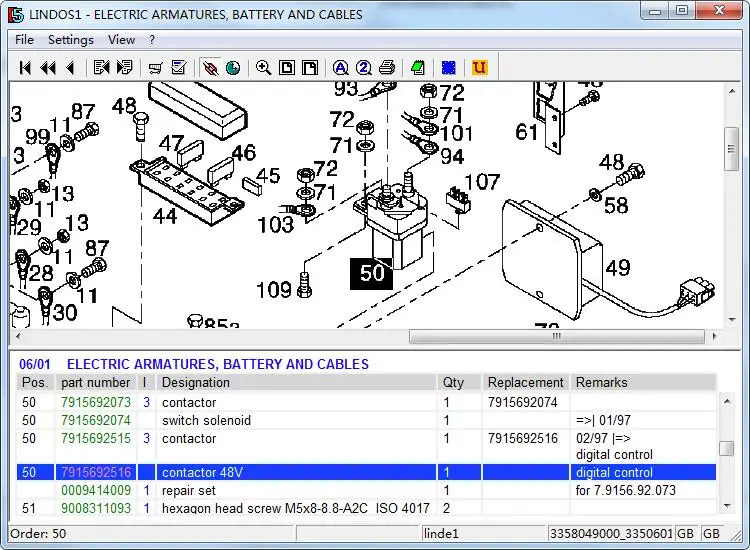Click the single left arrow icon

pos(70,68)
